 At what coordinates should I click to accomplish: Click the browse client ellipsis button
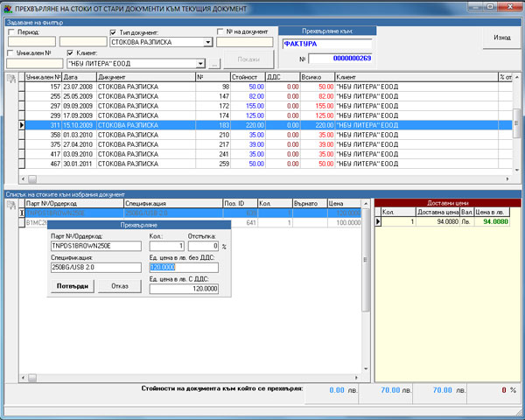[x=215, y=64]
